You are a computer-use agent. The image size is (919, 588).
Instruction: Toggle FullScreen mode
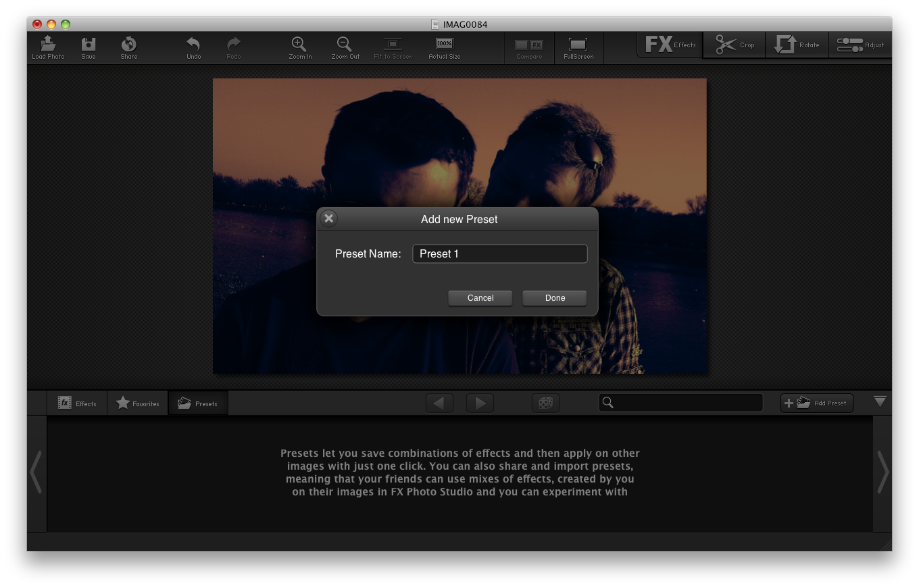point(578,46)
